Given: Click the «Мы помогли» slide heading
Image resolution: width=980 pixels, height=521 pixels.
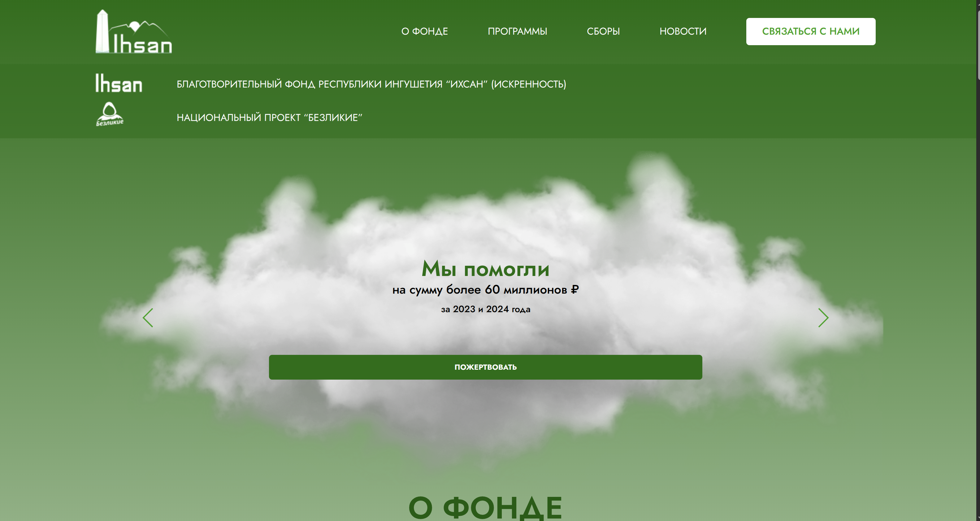Looking at the screenshot, I should point(485,269).
